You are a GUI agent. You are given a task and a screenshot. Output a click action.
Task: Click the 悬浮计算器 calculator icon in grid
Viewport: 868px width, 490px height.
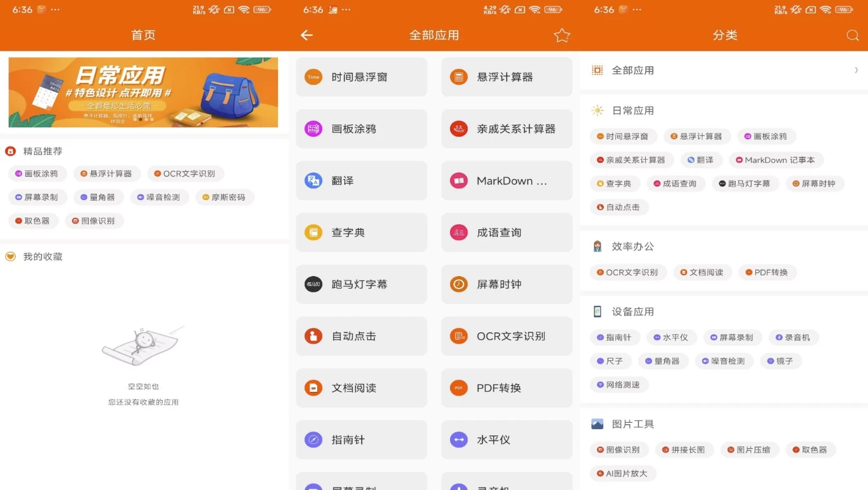459,77
